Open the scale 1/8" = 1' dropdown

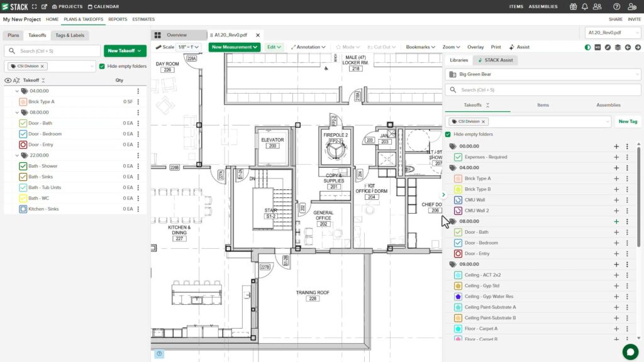click(188, 47)
